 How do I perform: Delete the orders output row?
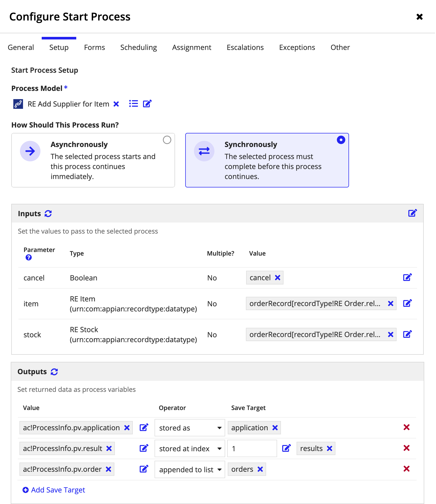(x=407, y=469)
